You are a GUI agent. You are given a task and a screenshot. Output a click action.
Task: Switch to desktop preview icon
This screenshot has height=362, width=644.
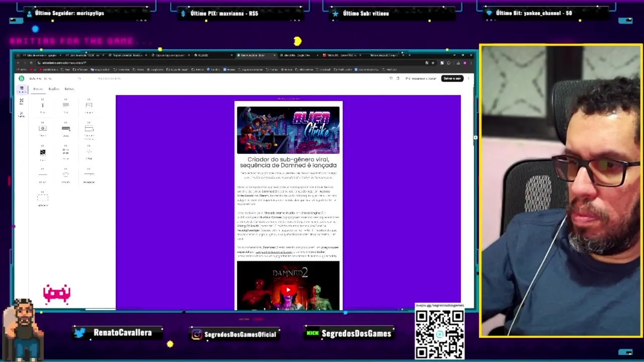[391, 78]
